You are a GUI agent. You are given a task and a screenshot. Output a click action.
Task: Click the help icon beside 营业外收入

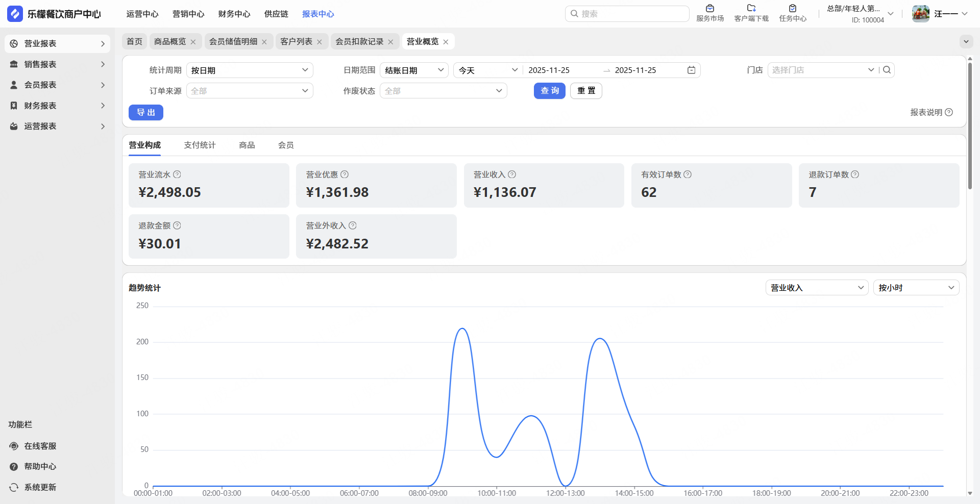point(353,225)
